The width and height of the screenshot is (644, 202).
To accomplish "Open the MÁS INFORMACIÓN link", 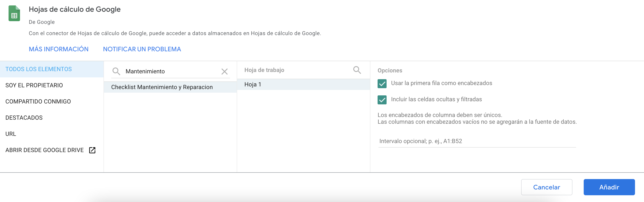I will pos(59,49).
